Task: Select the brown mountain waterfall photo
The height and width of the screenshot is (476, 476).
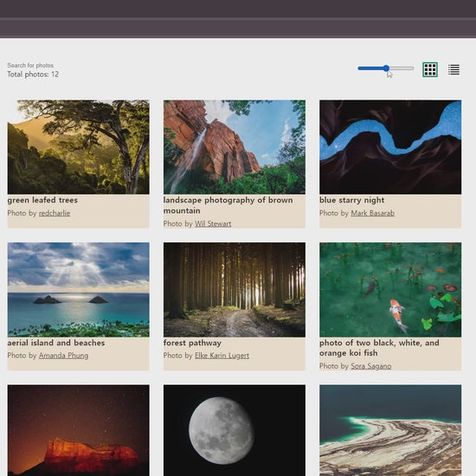Action: click(235, 147)
